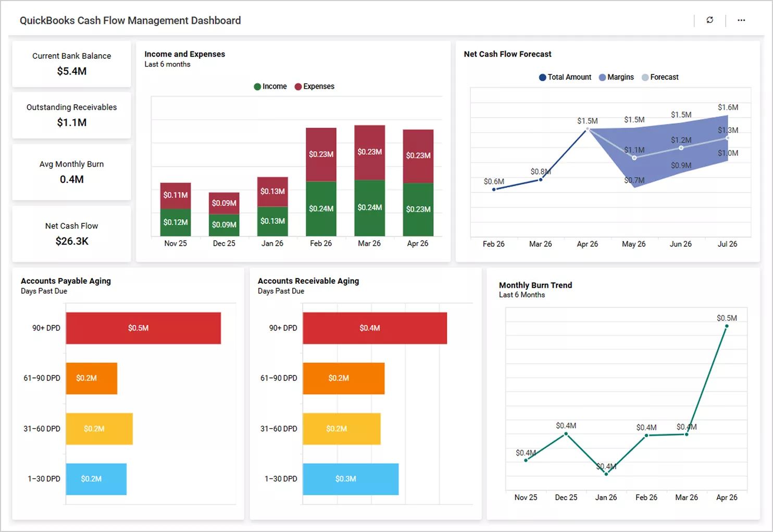773x532 pixels.
Task: Click the Jan 26 income bar segment
Action: (x=272, y=222)
